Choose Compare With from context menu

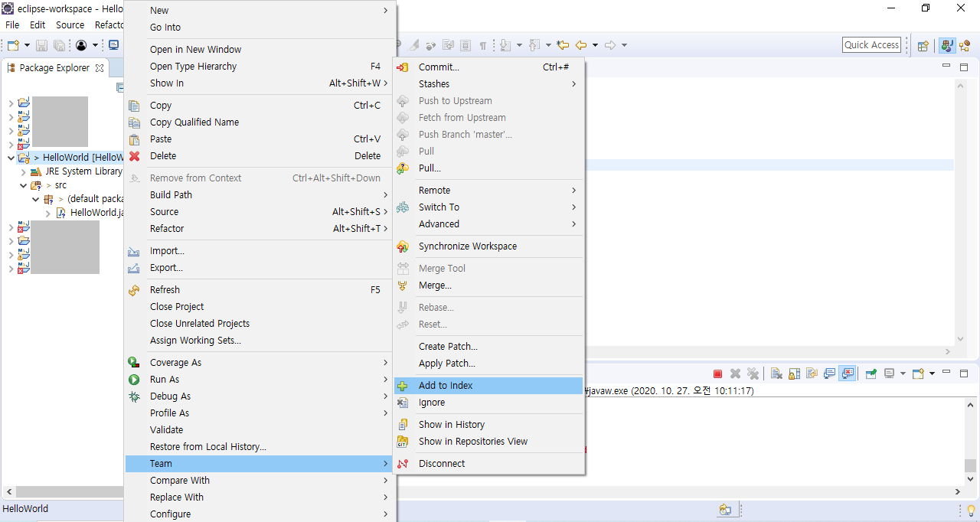(x=259, y=481)
